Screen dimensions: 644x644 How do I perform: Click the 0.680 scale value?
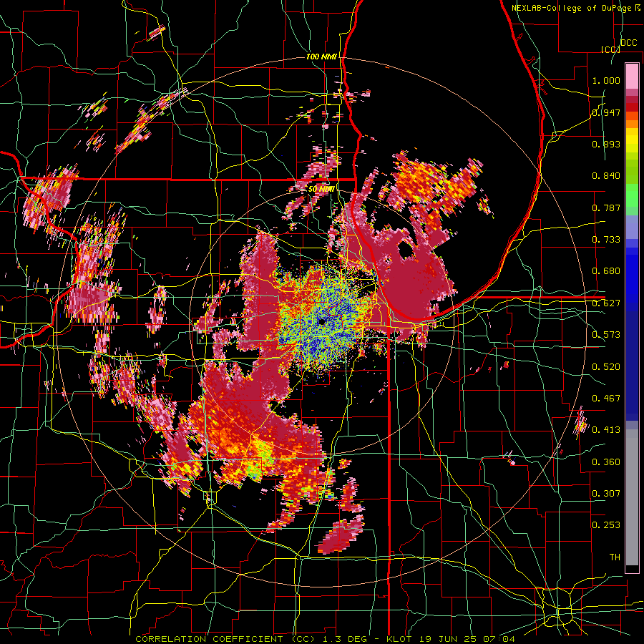[606, 271]
